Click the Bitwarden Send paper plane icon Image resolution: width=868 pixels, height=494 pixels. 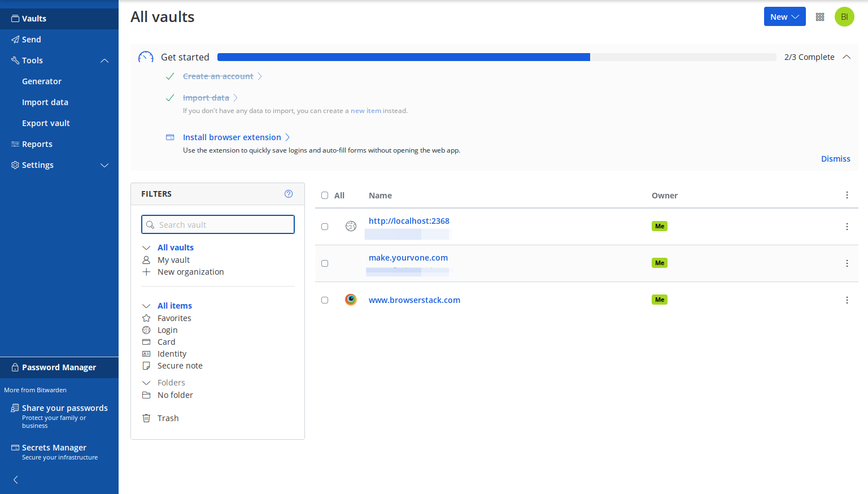pos(15,40)
